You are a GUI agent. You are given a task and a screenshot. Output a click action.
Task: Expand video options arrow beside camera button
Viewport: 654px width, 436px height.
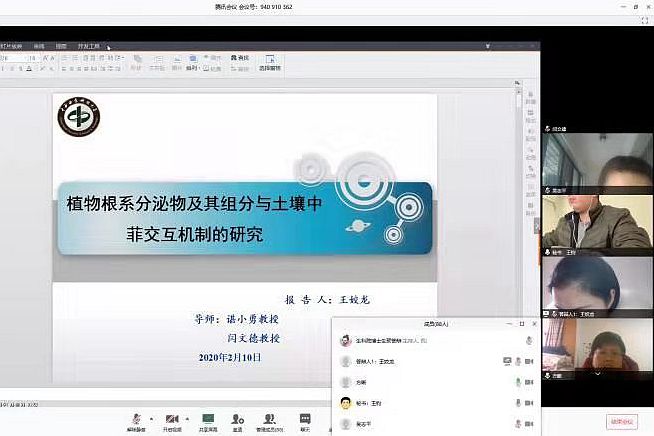pos(187,418)
